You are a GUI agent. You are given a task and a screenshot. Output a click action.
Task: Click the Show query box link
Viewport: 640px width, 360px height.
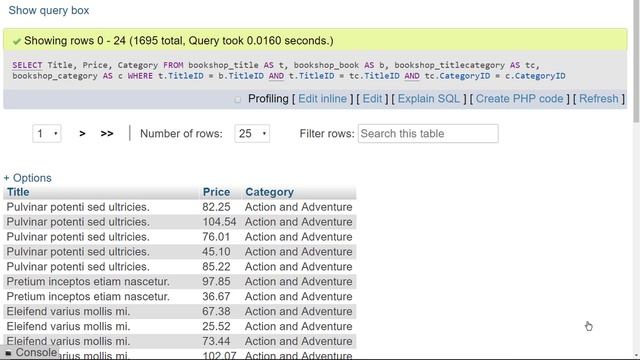point(49,10)
